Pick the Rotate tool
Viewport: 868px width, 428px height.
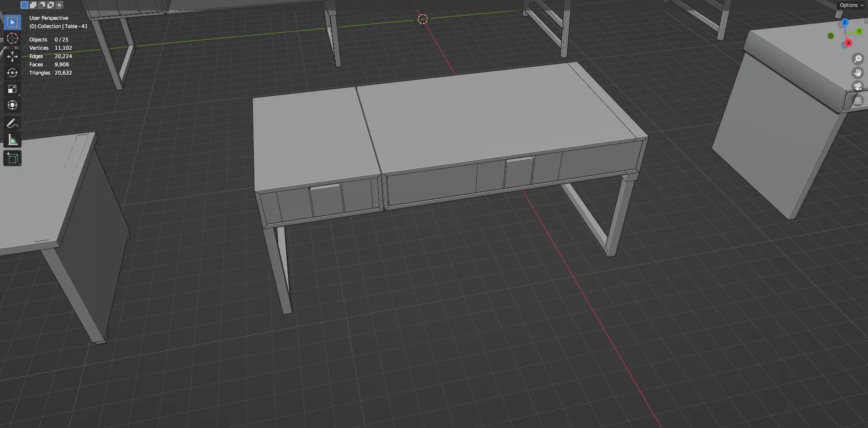click(x=12, y=73)
